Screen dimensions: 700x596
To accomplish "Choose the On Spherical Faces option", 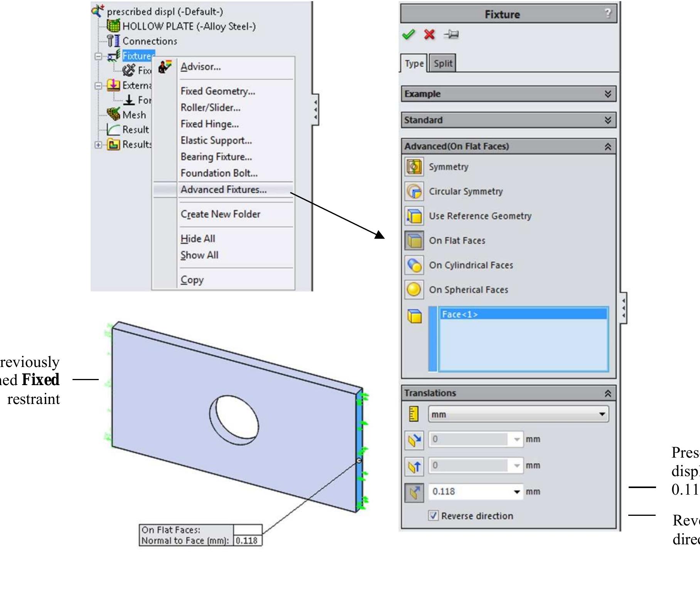I will click(x=468, y=290).
